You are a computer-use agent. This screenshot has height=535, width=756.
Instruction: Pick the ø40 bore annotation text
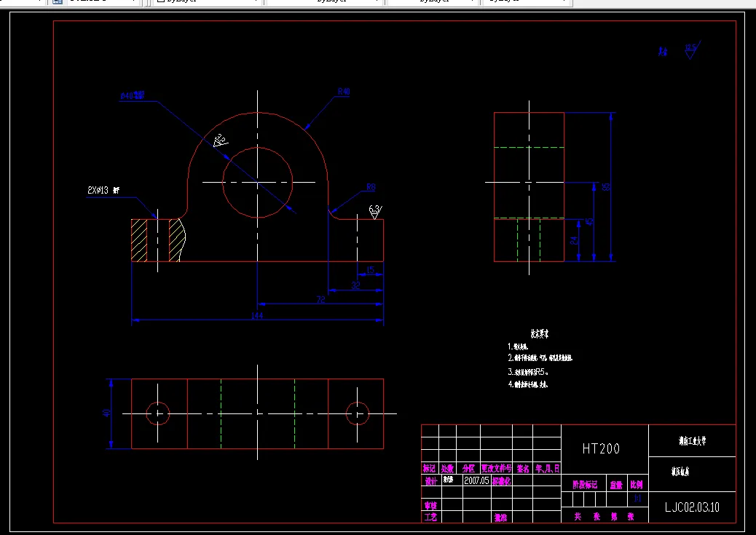[132, 95]
